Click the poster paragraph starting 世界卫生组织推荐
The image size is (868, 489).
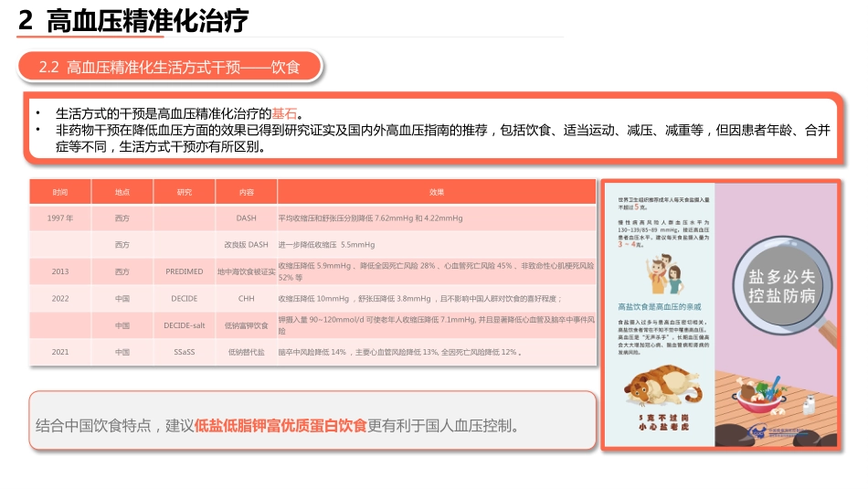tap(663, 203)
